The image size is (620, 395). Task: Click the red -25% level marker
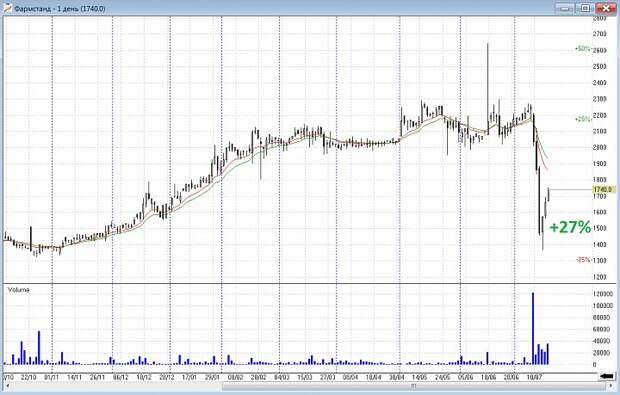(583, 260)
